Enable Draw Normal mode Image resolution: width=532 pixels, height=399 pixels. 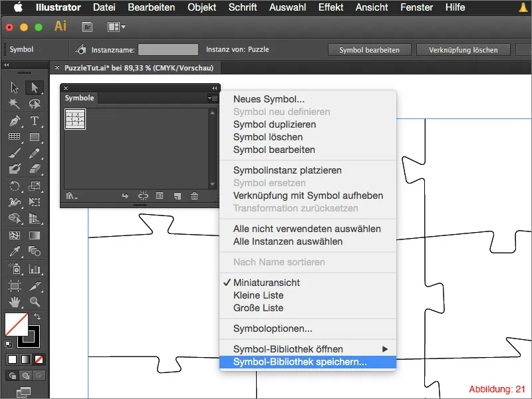click(12, 376)
